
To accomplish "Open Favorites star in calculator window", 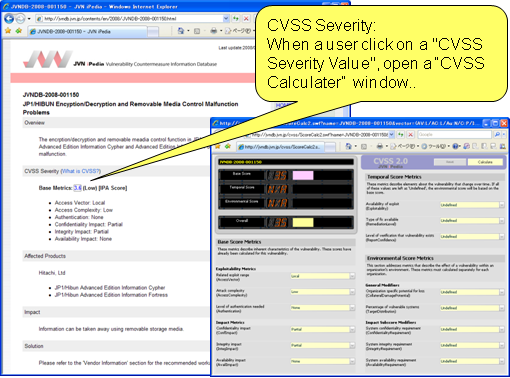I will point(218,146).
